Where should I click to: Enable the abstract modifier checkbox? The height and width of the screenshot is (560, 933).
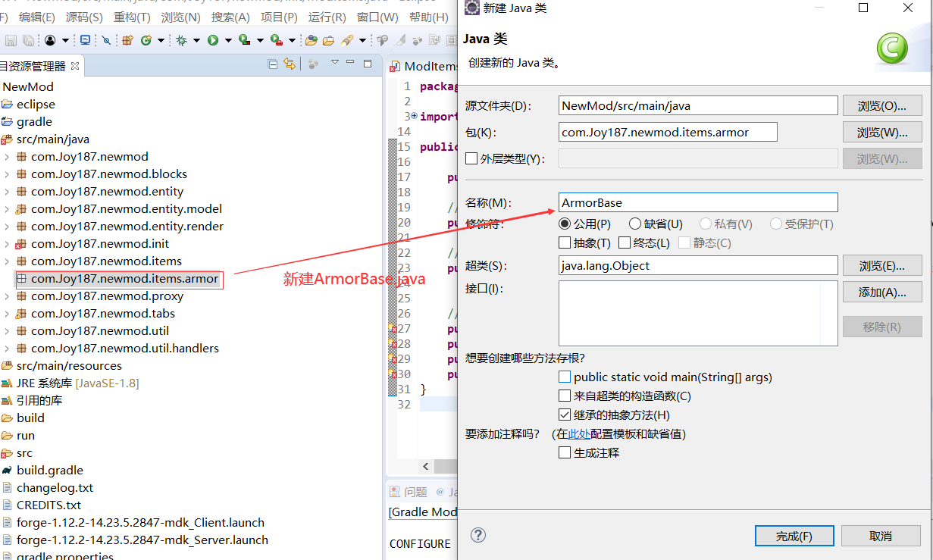tap(564, 243)
